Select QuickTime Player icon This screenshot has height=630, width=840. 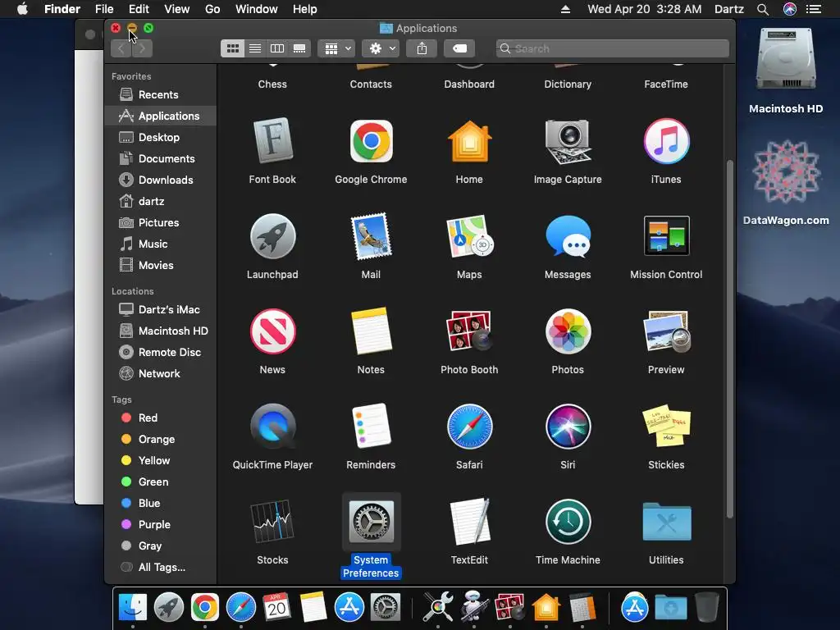272,427
